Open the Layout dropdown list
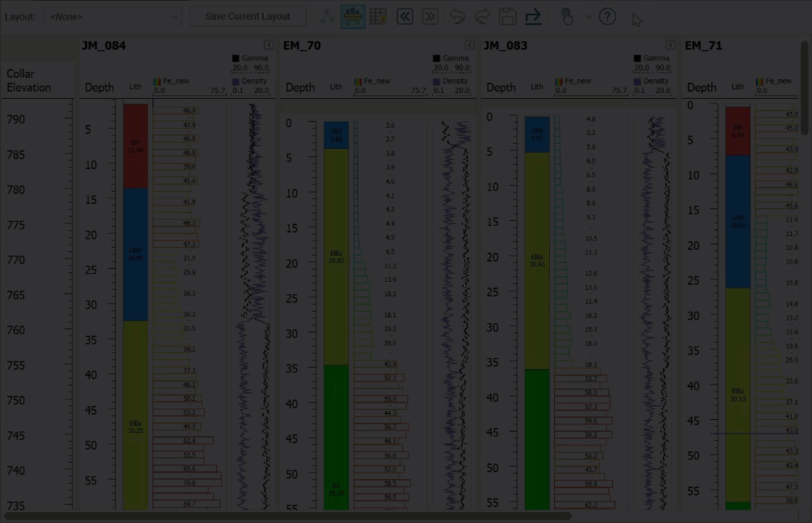The image size is (812, 523). point(113,16)
